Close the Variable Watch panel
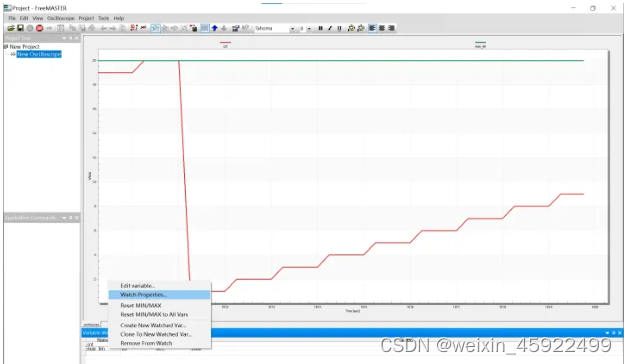627x364 pixels. tap(620, 333)
